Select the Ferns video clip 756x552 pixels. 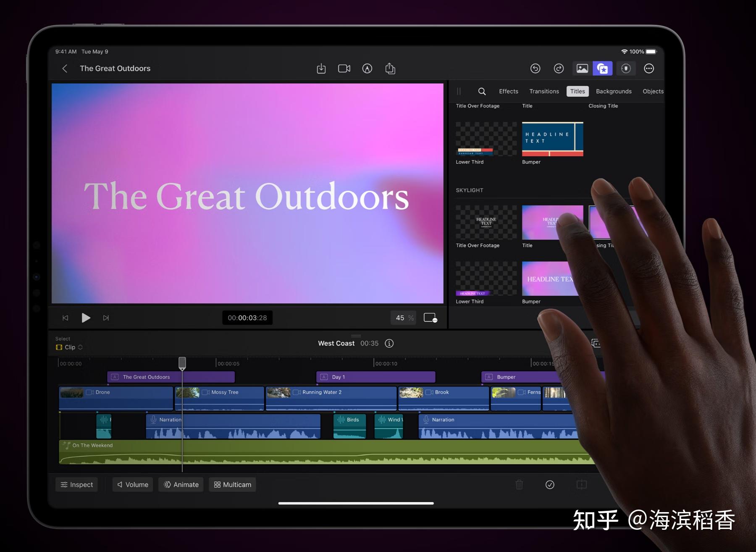[x=516, y=398]
